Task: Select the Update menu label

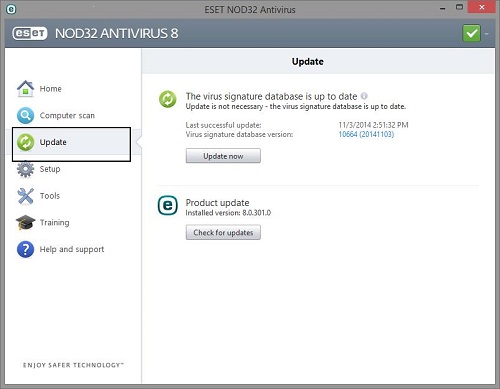Action: 53,142
